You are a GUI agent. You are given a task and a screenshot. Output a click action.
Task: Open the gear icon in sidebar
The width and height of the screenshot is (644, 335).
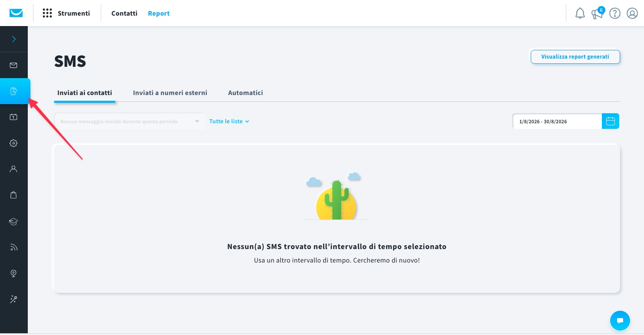pos(13,143)
